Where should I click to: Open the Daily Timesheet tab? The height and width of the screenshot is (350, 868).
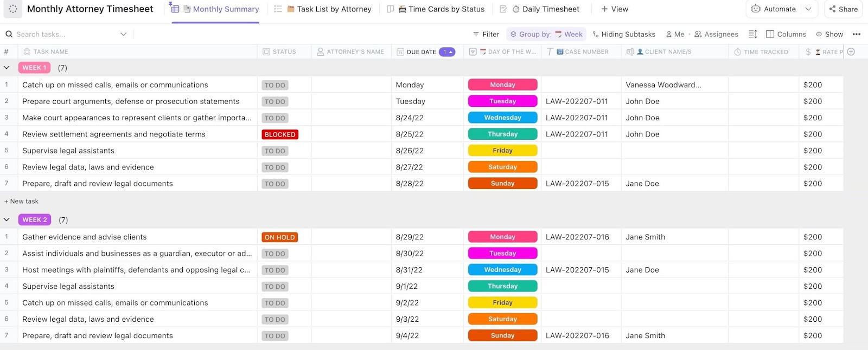(x=545, y=9)
